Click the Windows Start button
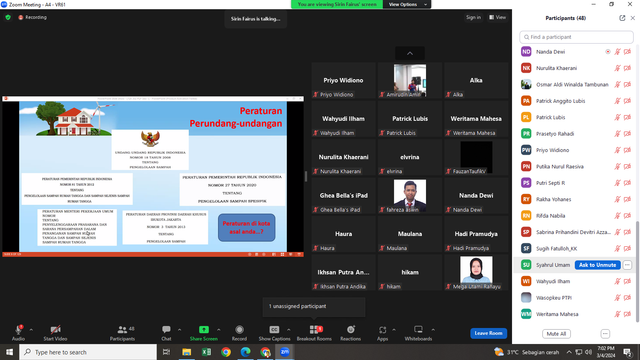This screenshot has width=640, height=360. 9,352
